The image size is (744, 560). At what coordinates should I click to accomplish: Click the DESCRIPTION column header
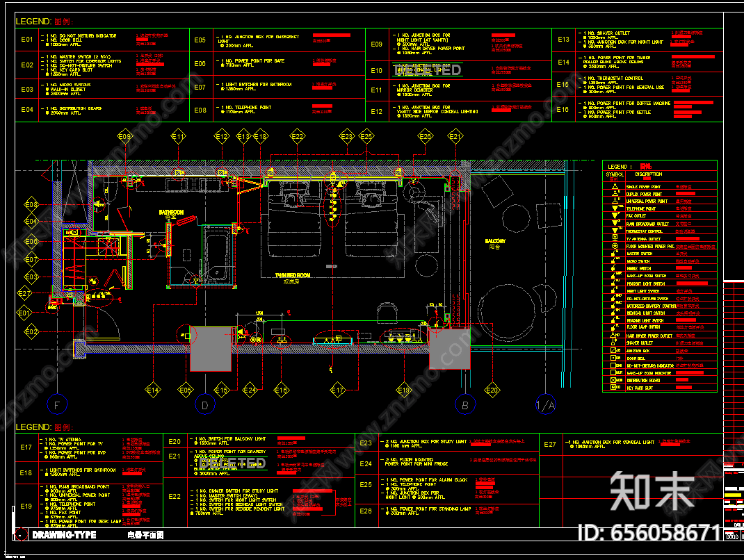coord(649,174)
